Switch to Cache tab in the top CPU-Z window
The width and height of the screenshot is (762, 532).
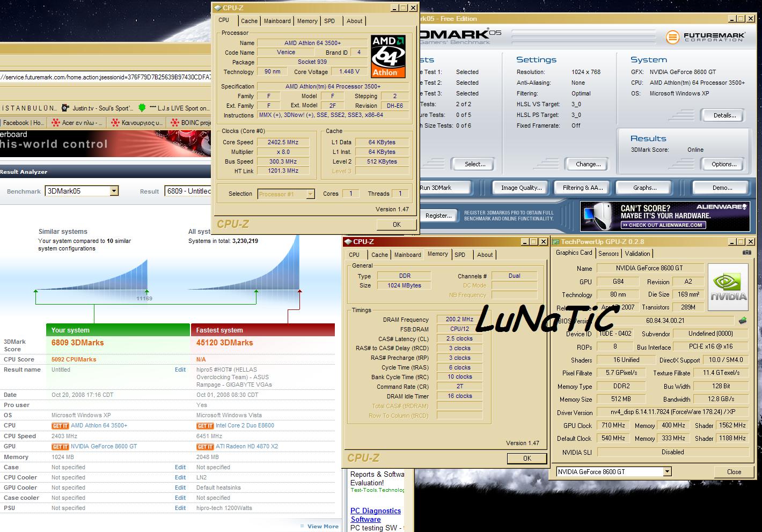tap(249, 21)
